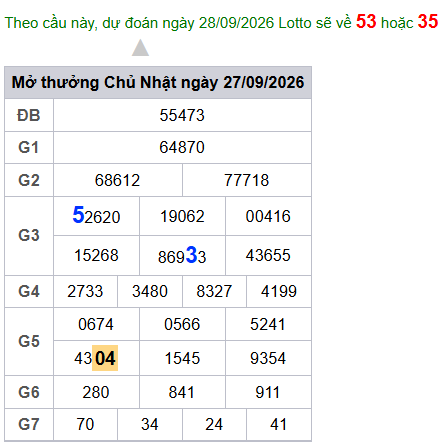Click the red predicted number 35
This screenshot has height=446, width=445.
pyautogui.click(x=428, y=21)
